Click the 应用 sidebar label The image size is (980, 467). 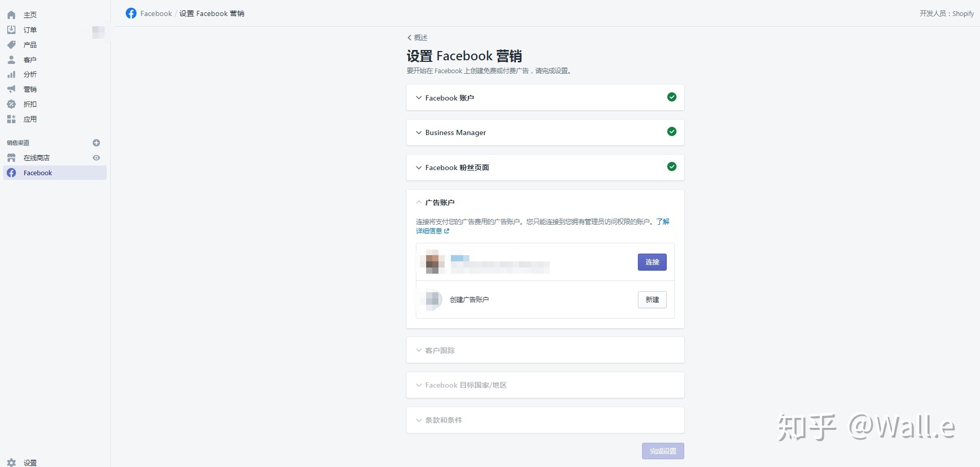point(30,119)
